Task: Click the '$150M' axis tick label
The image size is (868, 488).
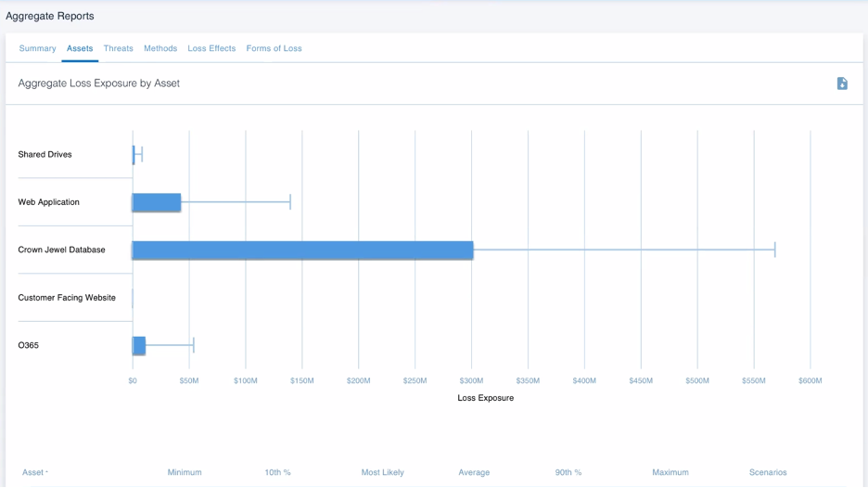Action: 301,380
